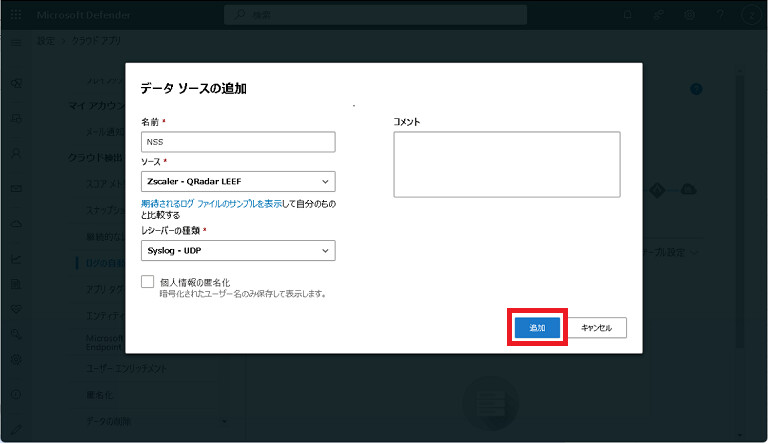Click the search box in the header
Viewport: 768px width, 444px height.
point(376,15)
